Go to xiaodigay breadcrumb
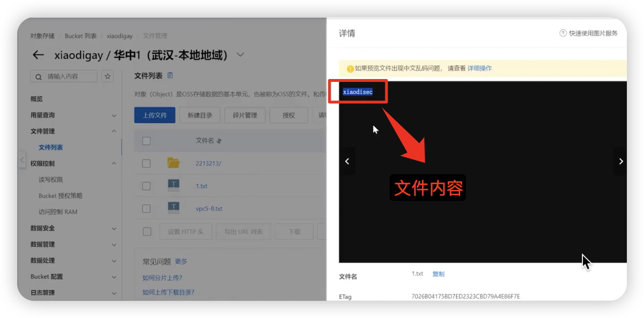This screenshot has width=644, height=318. tap(120, 36)
